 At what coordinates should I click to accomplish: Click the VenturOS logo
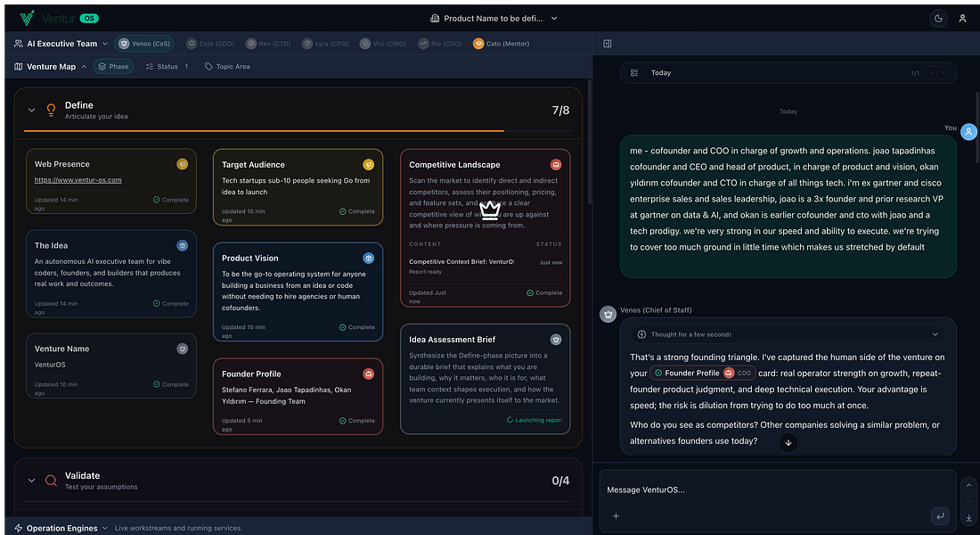pos(59,18)
